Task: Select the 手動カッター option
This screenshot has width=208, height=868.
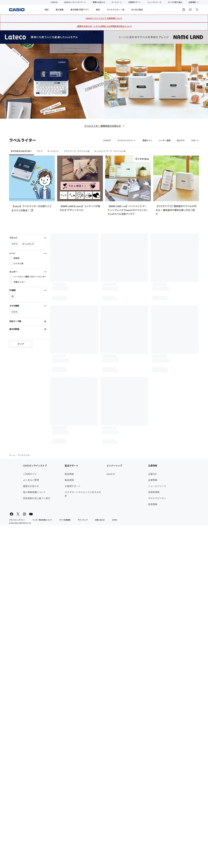Action: (11, 282)
